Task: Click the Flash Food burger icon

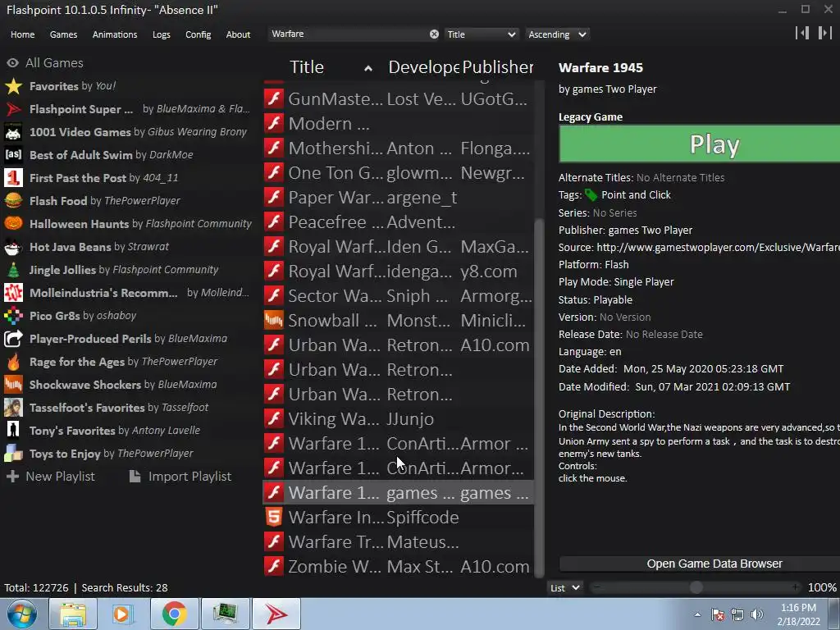Action: [x=13, y=201]
